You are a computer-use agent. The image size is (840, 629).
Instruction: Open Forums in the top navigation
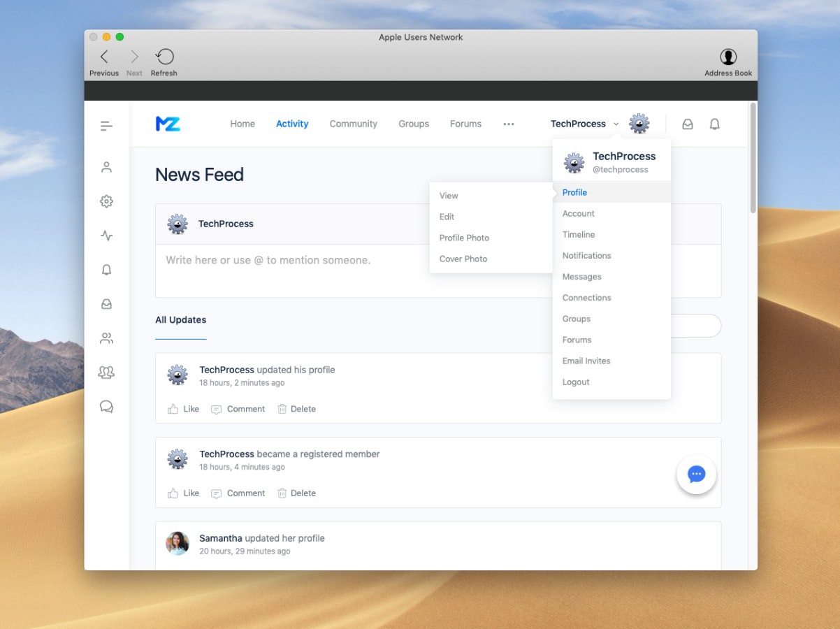pos(465,124)
